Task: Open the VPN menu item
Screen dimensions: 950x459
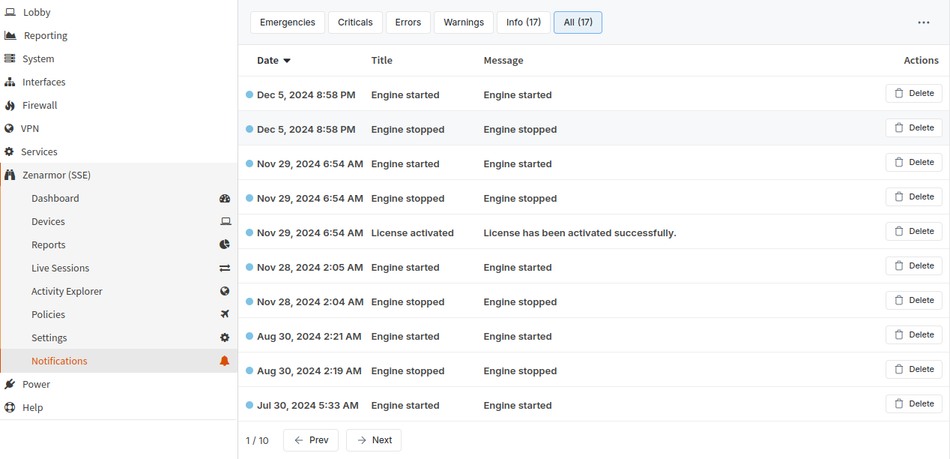Action: tap(29, 129)
